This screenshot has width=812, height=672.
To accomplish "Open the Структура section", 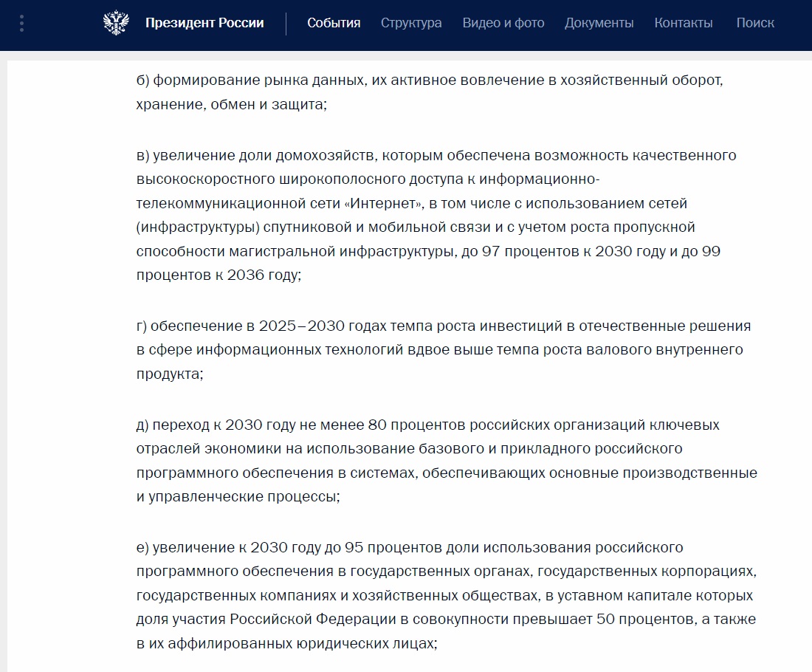I will point(410,23).
